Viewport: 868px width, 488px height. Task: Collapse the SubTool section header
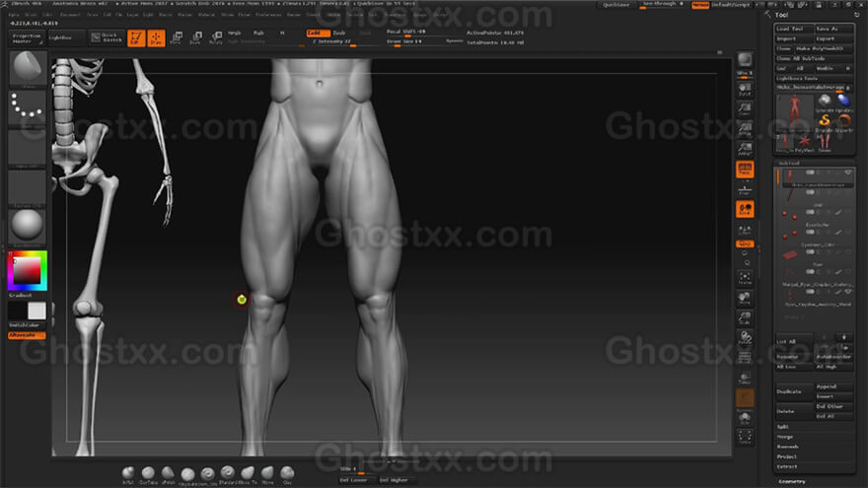point(789,164)
